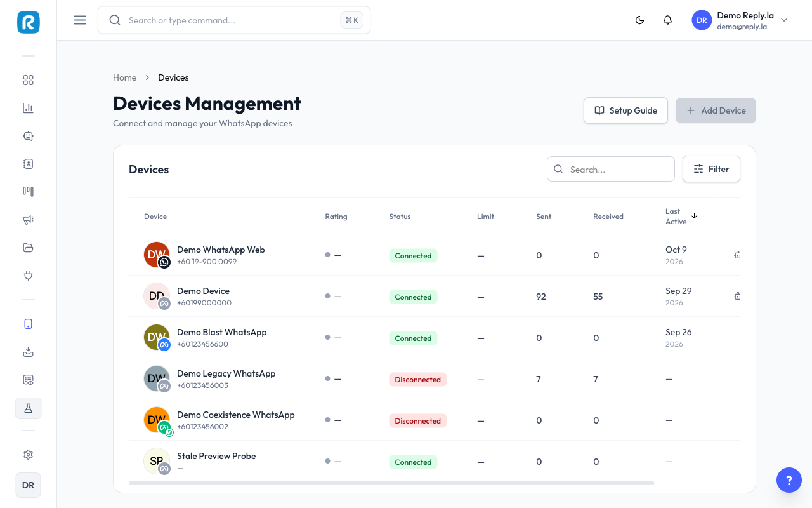This screenshot has width=812, height=508.
Task: Open the blue help question mark button
Action: (x=789, y=480)
